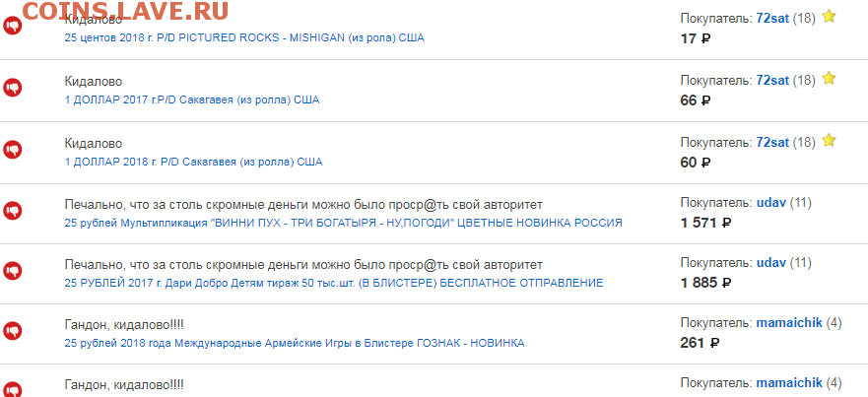
Task: Click thumbs-down icon beside Дари Добро Детям review
Action: (12, 271)
